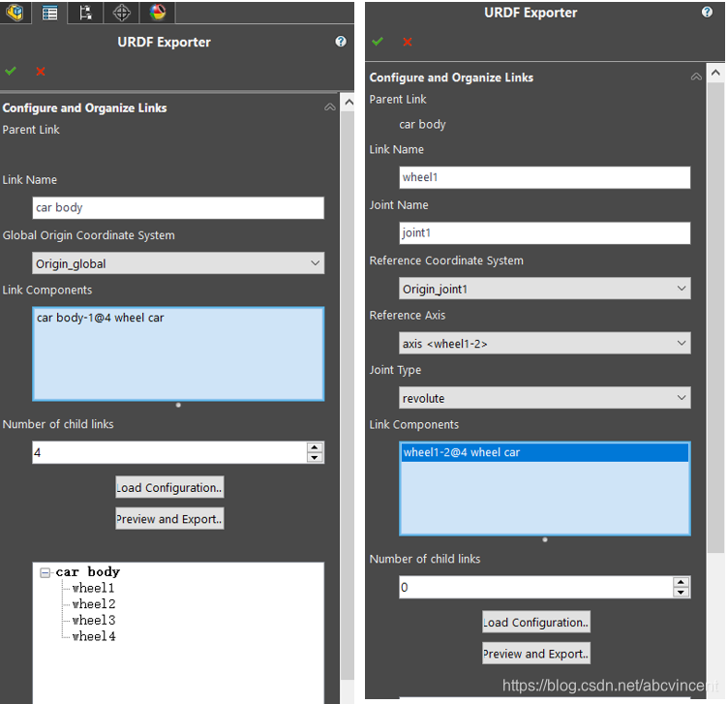Select wheel4 in the link tree
The height and width of the screenshot is (704, 728).
[x=94, y=636]
